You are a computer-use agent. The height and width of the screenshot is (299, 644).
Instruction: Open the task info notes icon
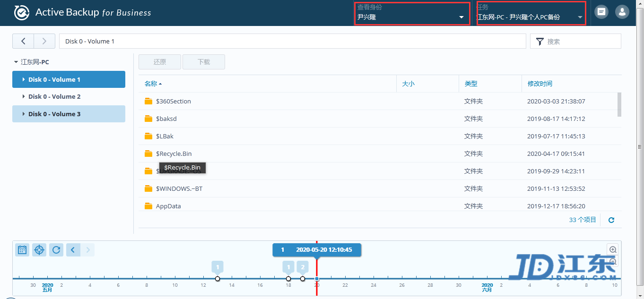coord(601,12)
